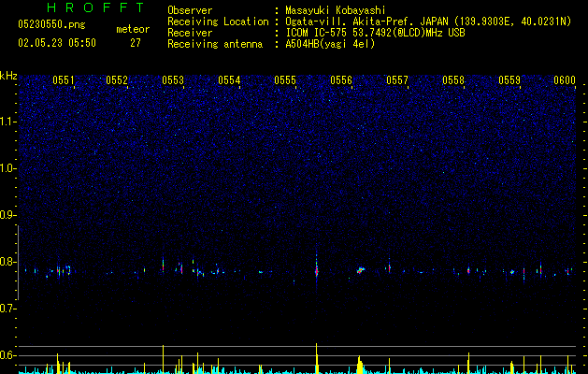Click the meteor count 27
588x374 pixels.
coord(136,43)
